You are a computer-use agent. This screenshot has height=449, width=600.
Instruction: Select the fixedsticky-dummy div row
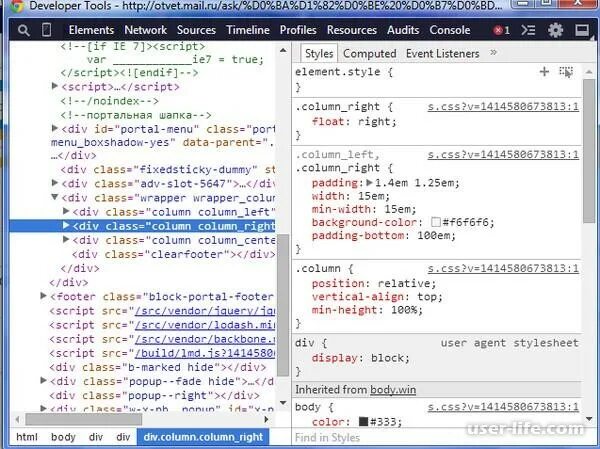[168, 169]
